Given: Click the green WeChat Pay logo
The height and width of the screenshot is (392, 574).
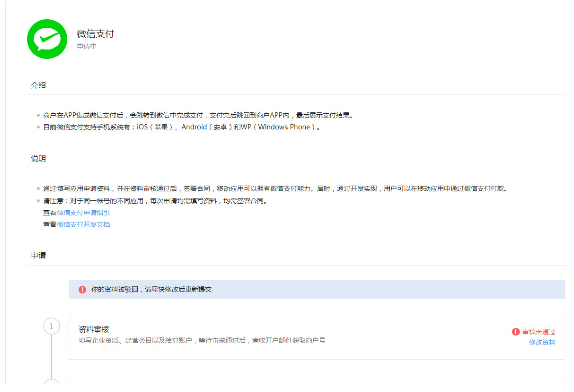Looking at the screenshot, I should [47, 39].
